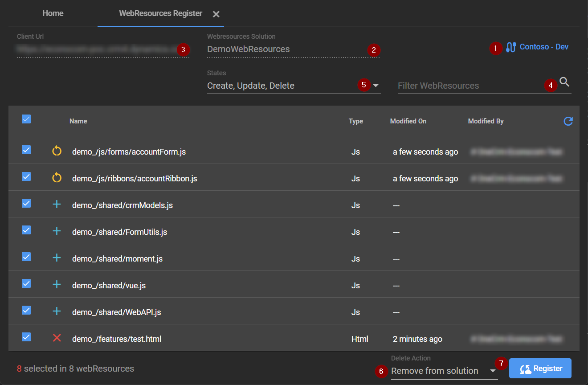Click the Contoso - Dev connection link

point(544,47)
